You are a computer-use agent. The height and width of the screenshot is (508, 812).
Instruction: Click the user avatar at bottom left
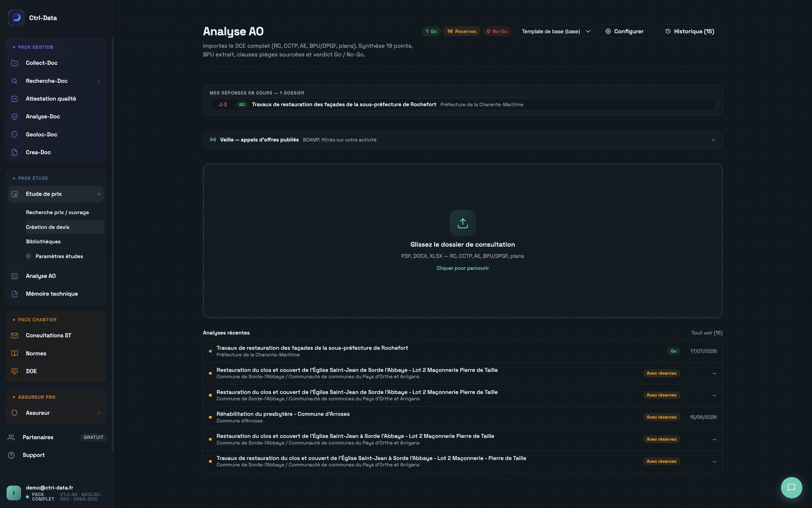[x=14, y=493]
